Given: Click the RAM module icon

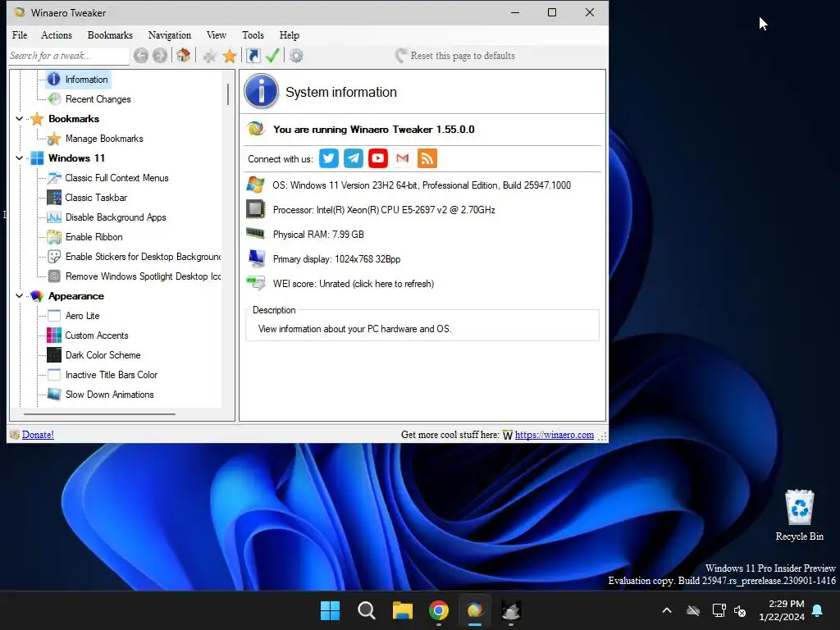Looking at the screenshot, I should [256, 233].
